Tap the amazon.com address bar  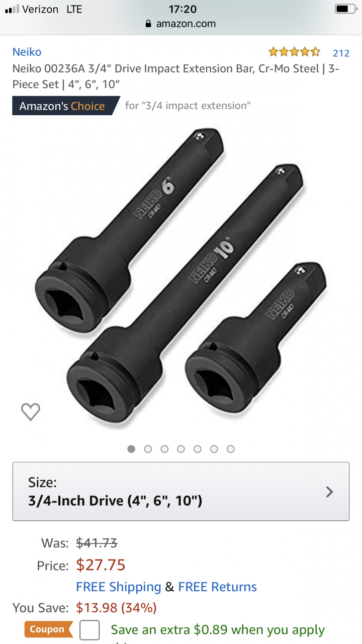(x=181, y=24)
